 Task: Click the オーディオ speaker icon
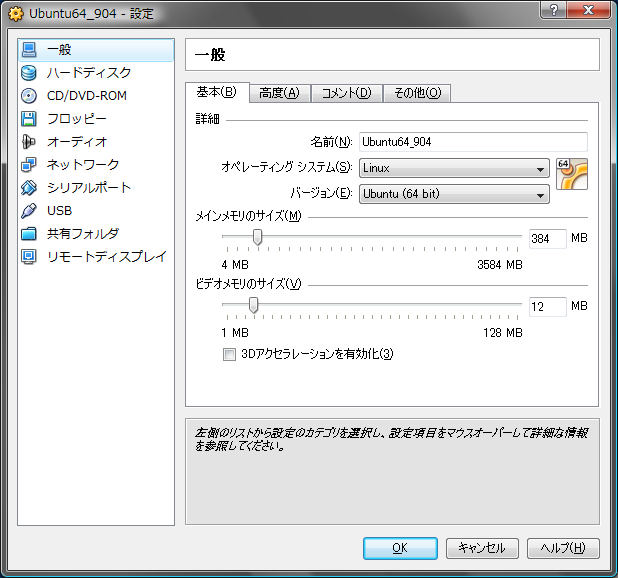(29, 142)
